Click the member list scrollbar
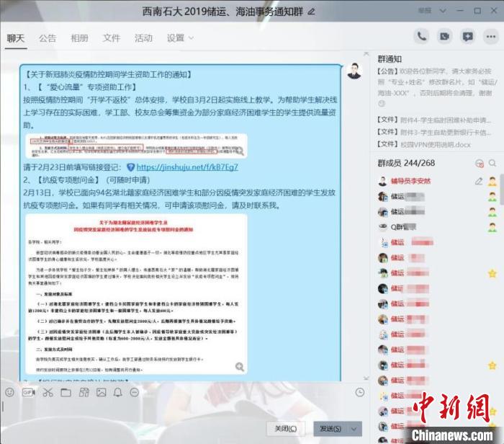 coord(502,190)
